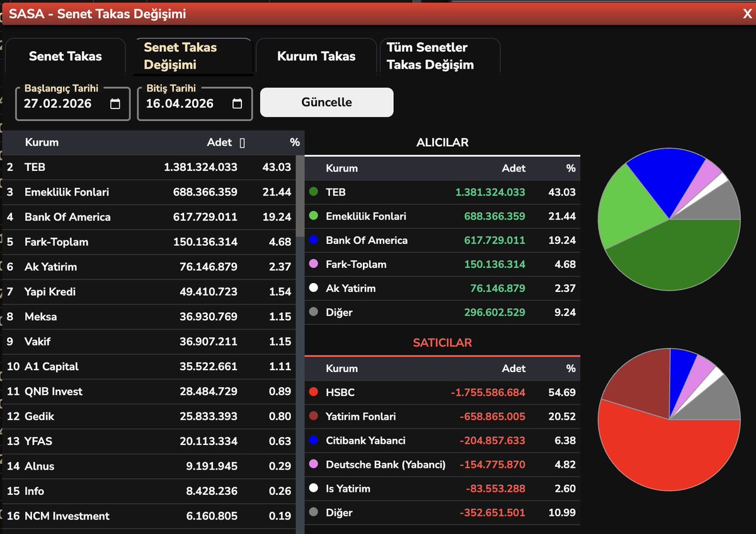The image size is (756, 534).
Task: Click the Citibank Yabanci seller name
Action: [365, 441]
